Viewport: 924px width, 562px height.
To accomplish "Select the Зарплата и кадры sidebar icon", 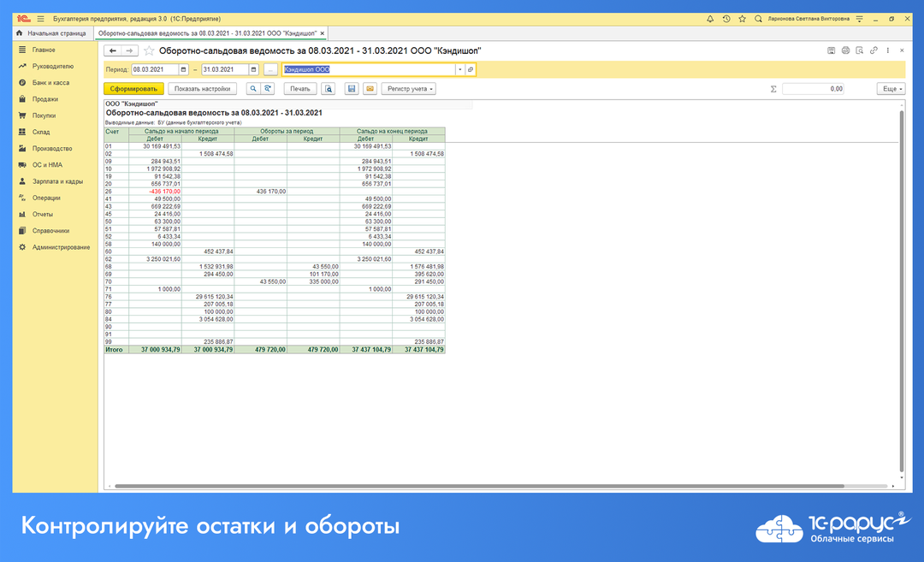I will coord(21,180).
